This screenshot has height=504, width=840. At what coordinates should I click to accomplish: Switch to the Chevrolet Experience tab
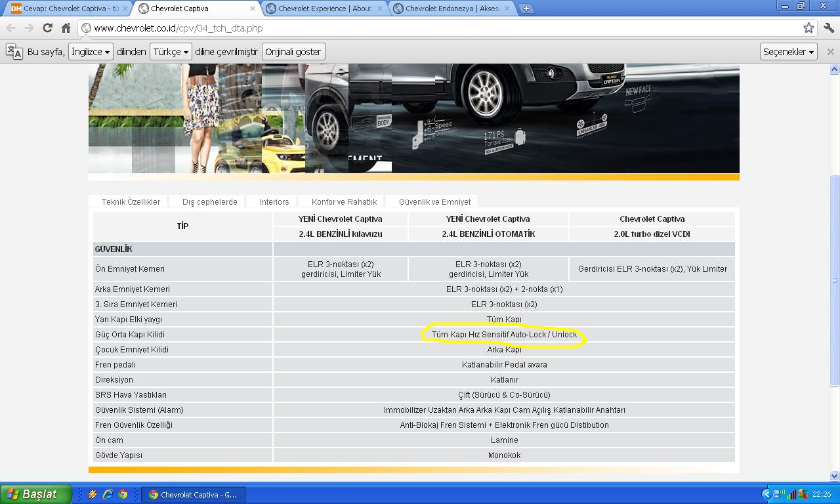point(324,9)
